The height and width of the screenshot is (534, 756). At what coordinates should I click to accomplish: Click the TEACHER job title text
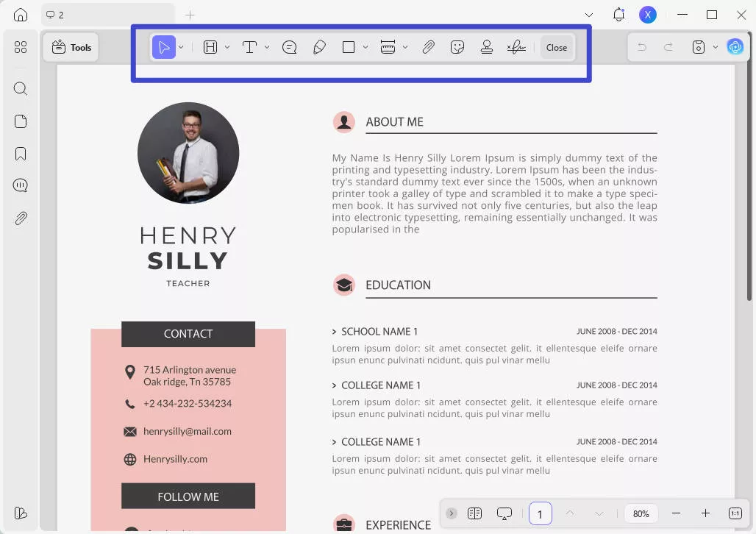point(188,284)
